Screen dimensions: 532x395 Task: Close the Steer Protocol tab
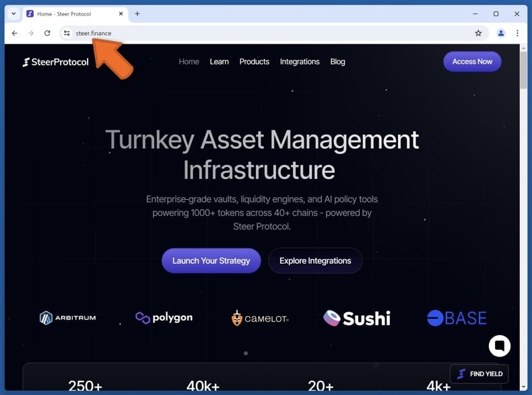point(121,14)
